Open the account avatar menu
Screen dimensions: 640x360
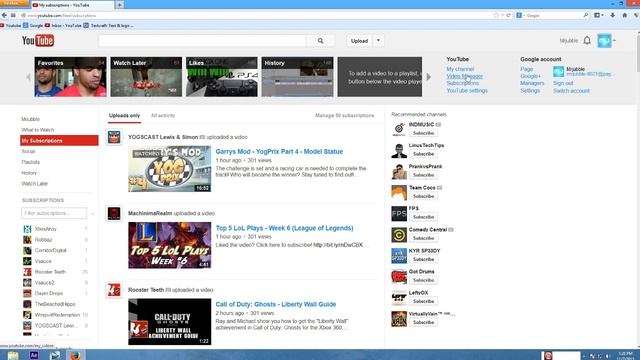(604, 40)
